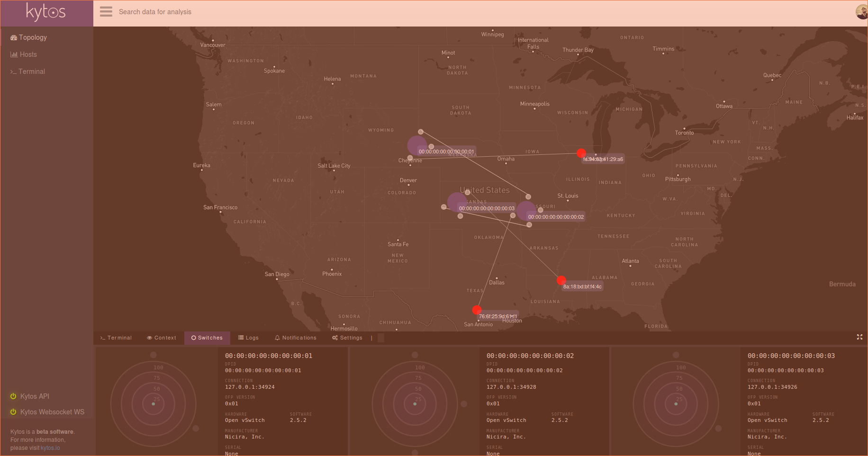The width and height of the screenshot is (868, 456).
Task: Click connection value 127.0.0.1:34928
Action: pyautogui.click(x=511, y=387)
